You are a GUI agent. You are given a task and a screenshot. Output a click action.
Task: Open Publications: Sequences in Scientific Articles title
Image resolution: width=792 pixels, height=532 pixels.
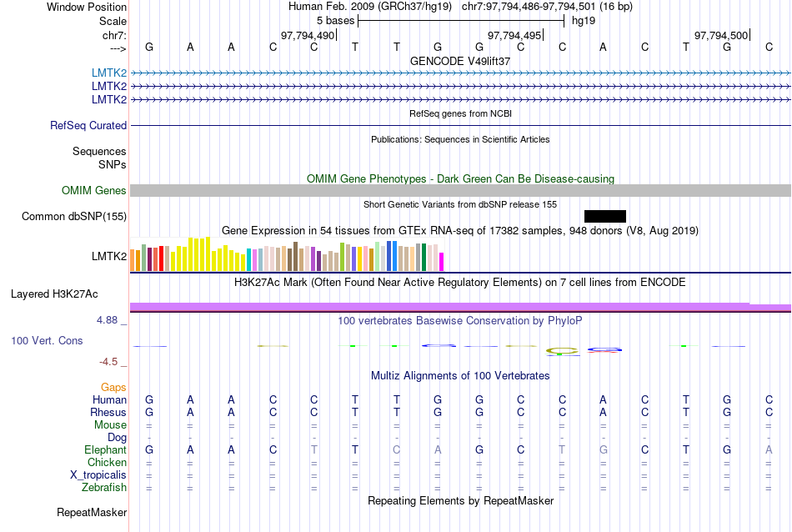click(x=460, y=139)
